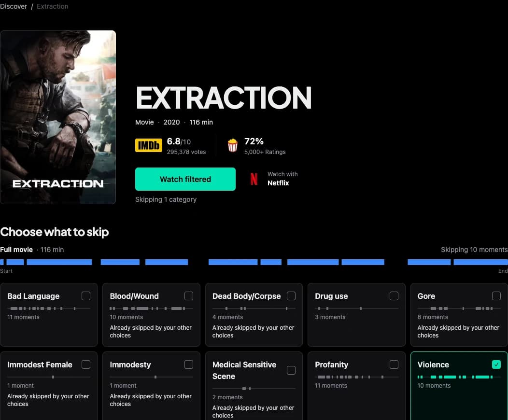
Task: Click the IMDb logo badge
Action: [149, 145]
